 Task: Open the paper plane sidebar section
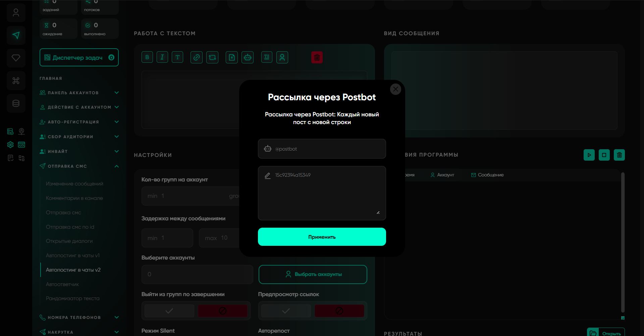tap(16, 35)
